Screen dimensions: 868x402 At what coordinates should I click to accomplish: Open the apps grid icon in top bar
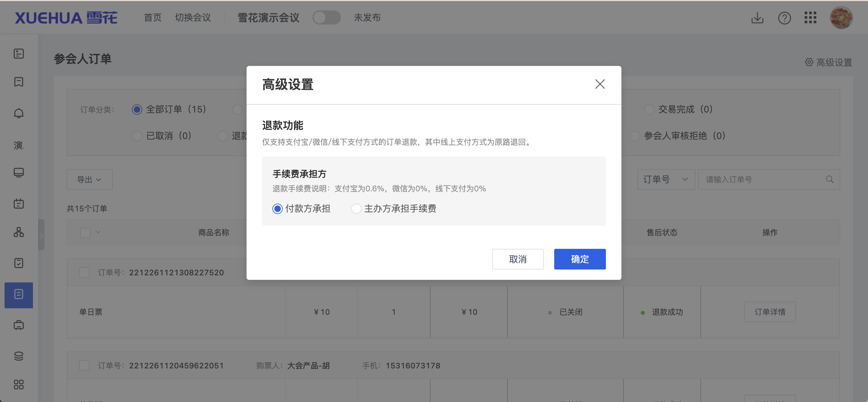(810, 18)
